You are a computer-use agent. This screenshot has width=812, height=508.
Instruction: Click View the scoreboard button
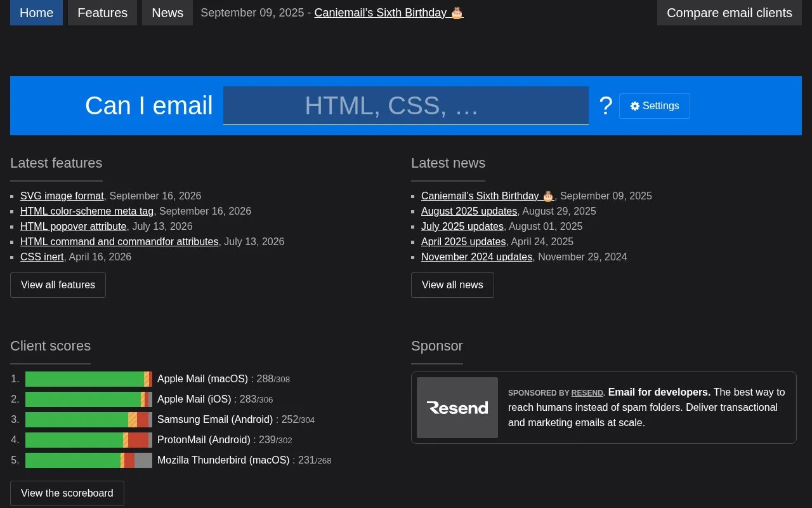(67, 493)
